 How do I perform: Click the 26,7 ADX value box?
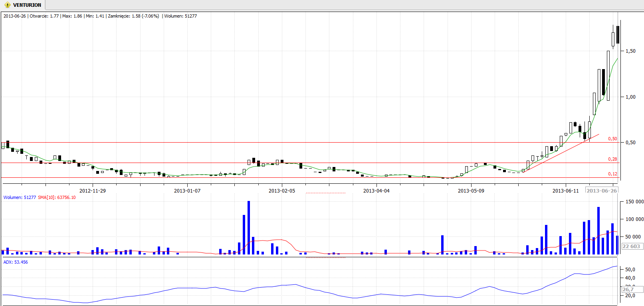point(628,289)
